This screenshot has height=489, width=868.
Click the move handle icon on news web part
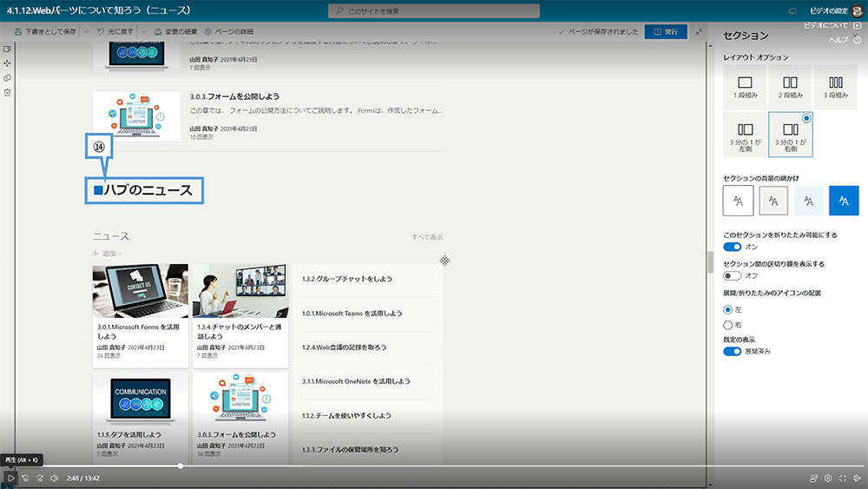(444, 261)
